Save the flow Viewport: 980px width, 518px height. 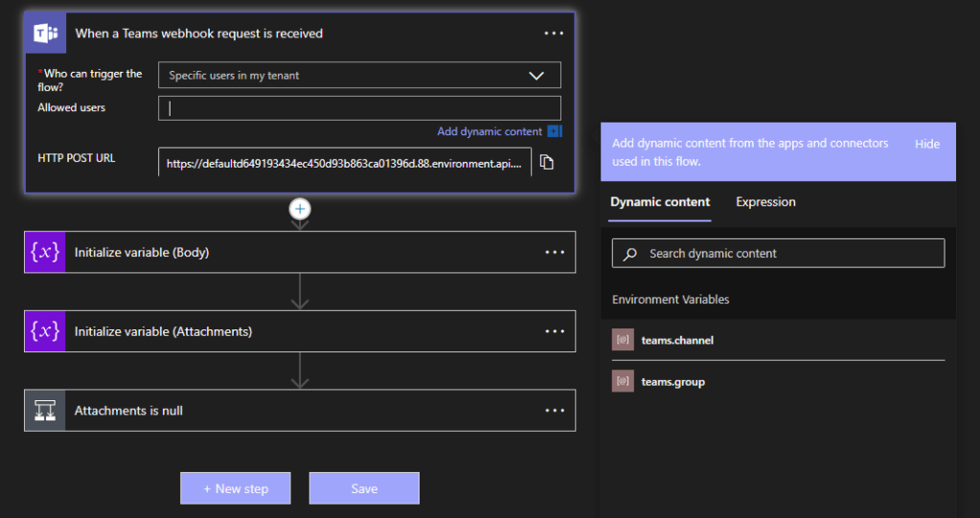364,488
